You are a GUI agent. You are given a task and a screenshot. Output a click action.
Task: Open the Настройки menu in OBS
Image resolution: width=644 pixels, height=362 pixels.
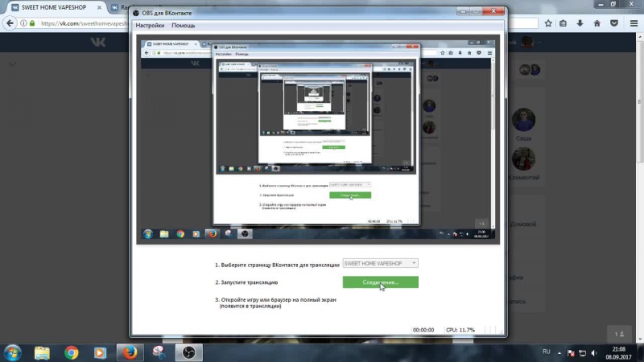pyautogui.click(x=150, y=26)
